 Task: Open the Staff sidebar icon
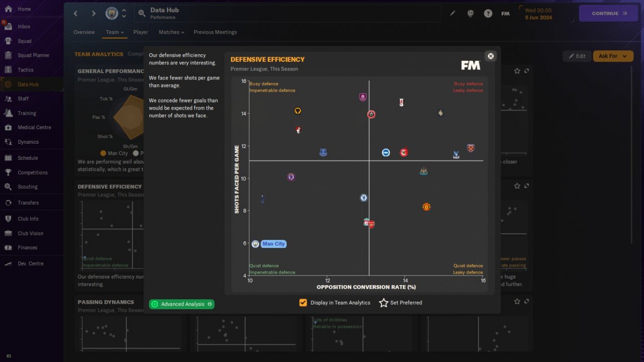pos(8,99)
